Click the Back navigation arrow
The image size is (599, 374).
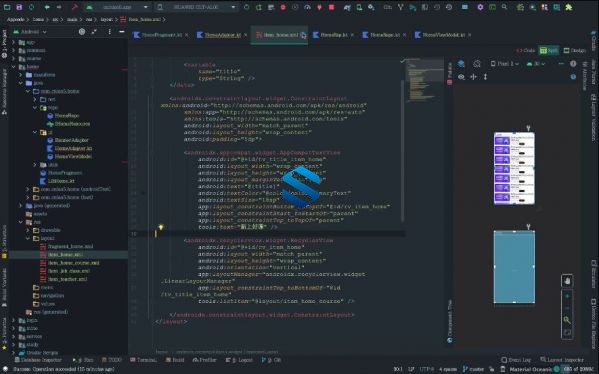(x=47, y=7)
